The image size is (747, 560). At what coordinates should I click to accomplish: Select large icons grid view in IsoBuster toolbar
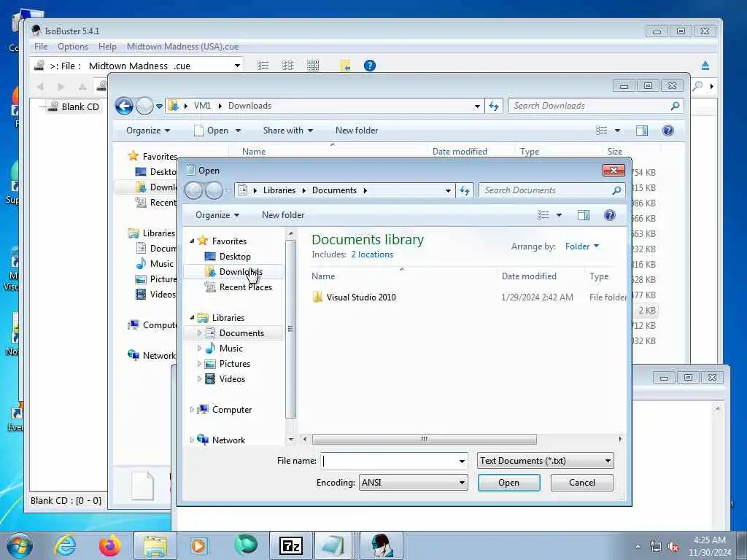pos(312,66)
